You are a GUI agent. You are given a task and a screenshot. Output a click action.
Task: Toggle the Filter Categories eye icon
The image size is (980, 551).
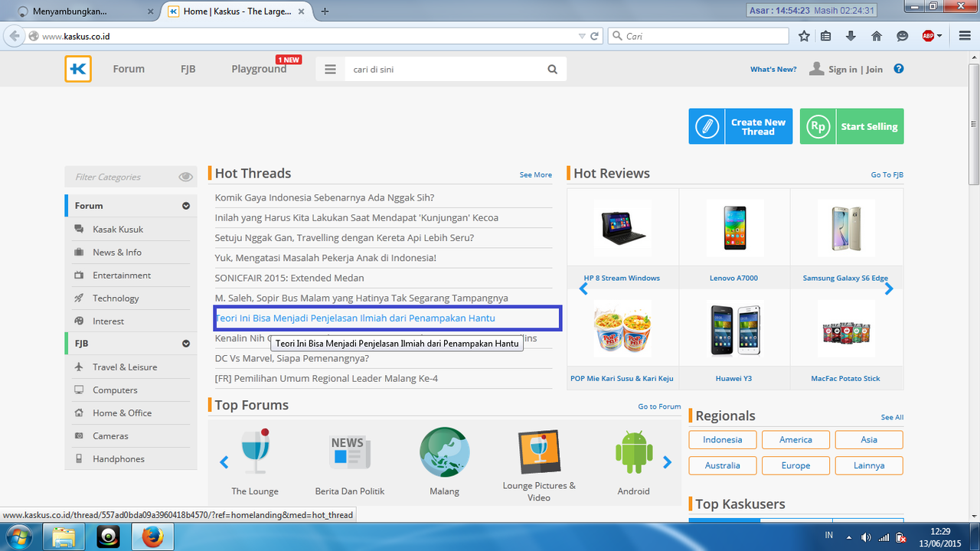coord(185,177)
